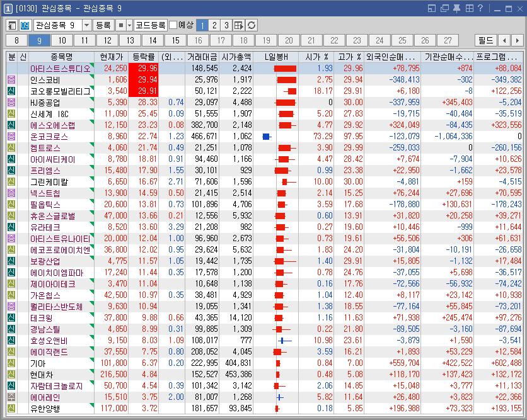Sort by 종목명 column header
Viewport: 527px width, 420px height.
click(62, 57)
